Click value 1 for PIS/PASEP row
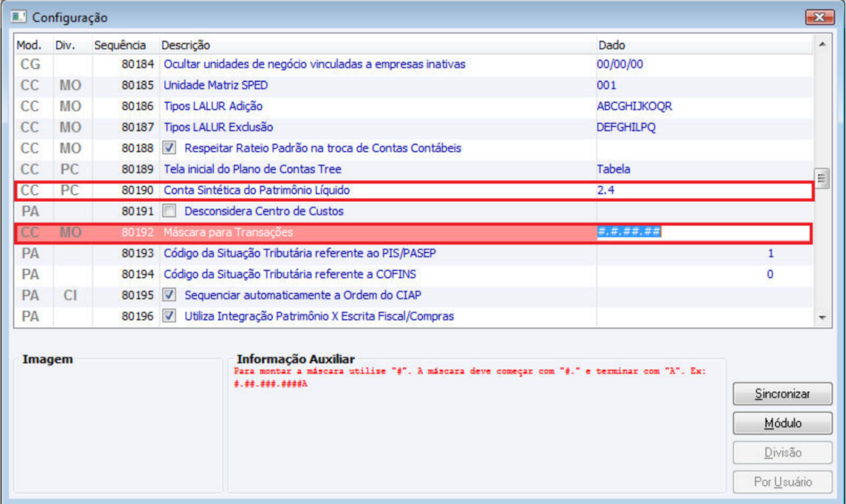 (770, 253)
